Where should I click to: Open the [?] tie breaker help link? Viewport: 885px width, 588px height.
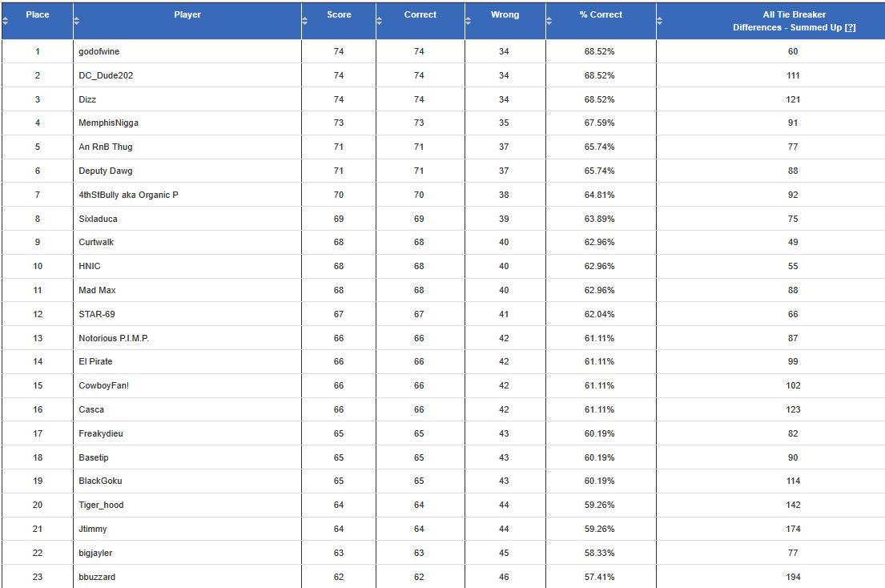[850, 27]
